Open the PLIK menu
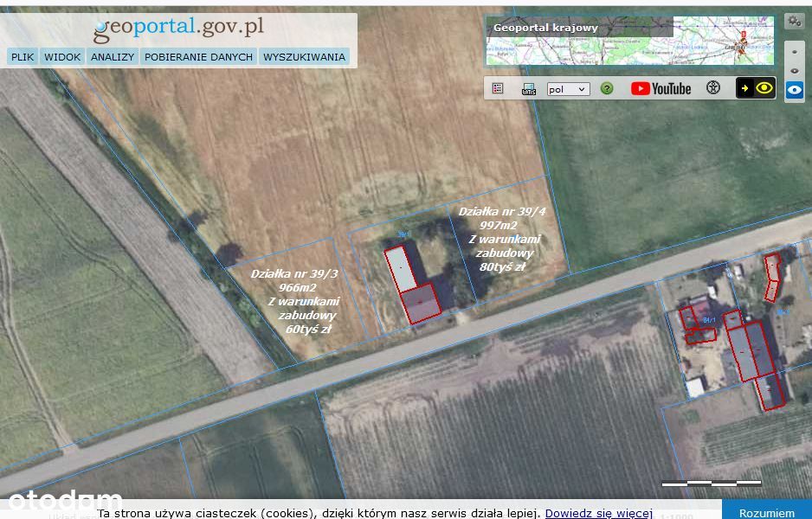 23,57
